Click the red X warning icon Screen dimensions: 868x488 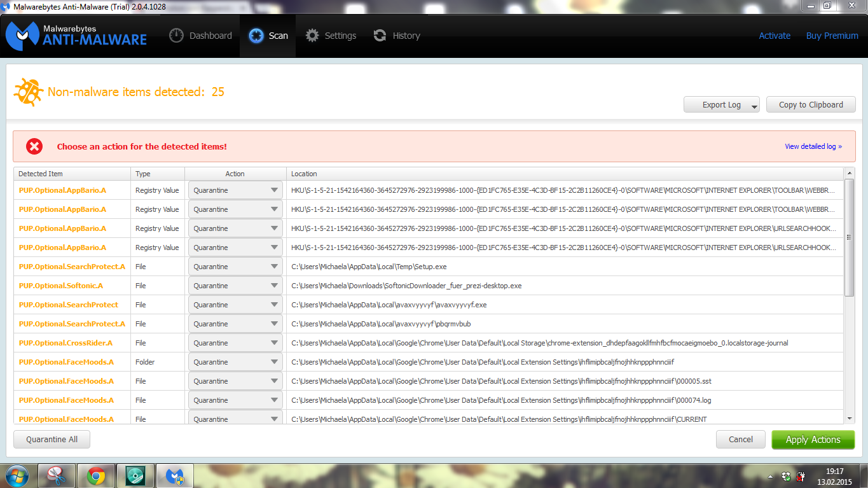34,146
